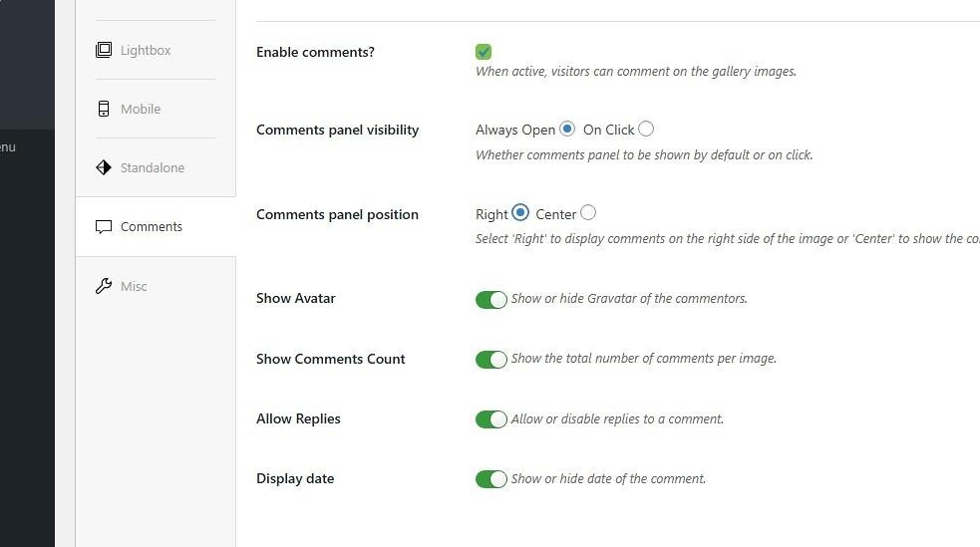Click the Lightbox icon in sidebar
Image resolution: width=980 pixels, height=547 pixels.
[x=104, y=50]
